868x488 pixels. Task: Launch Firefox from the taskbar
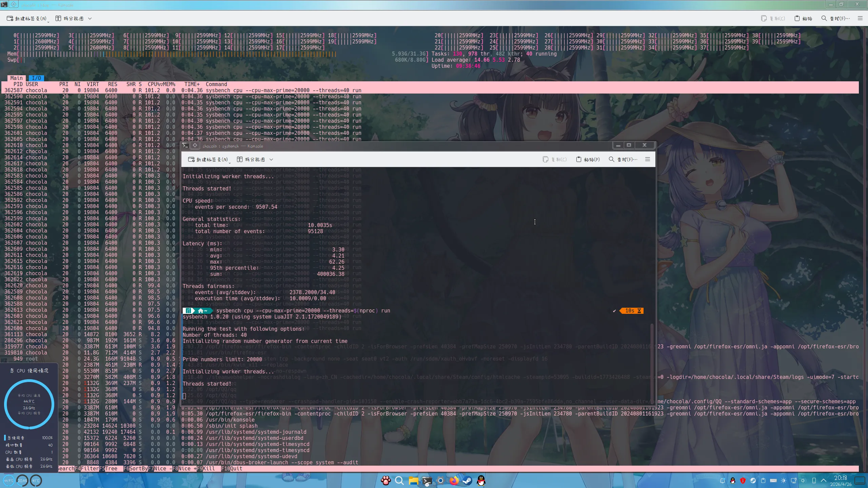(454, 481)
